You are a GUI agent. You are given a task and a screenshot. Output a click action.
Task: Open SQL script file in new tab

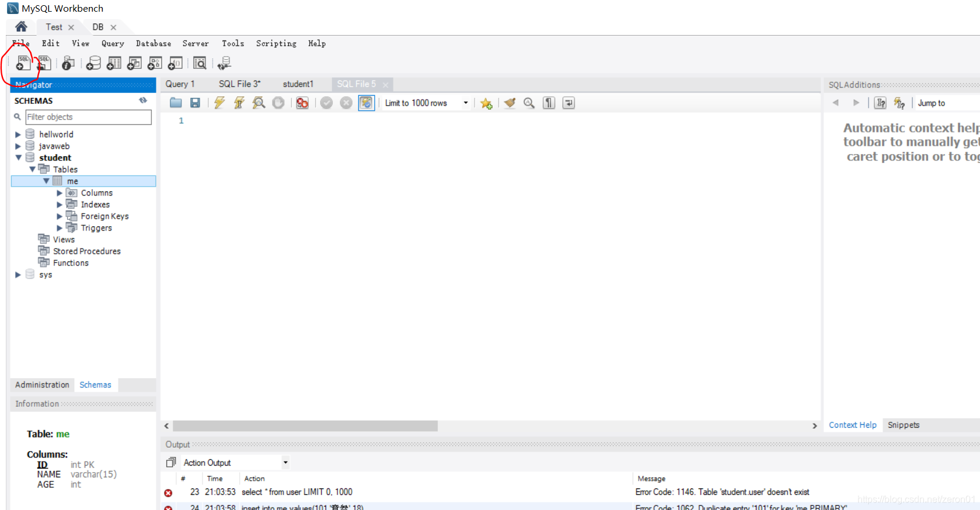click(x=44, y=63)
